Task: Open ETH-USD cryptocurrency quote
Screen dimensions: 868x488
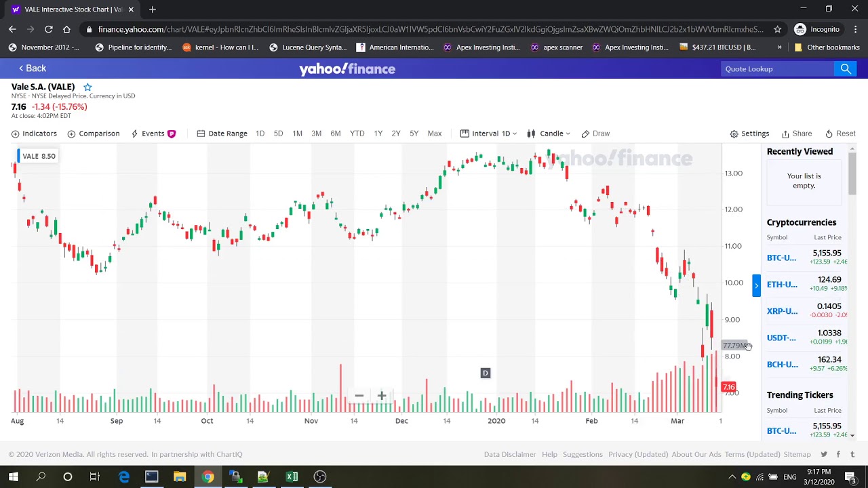Action: tap(782, 285)
